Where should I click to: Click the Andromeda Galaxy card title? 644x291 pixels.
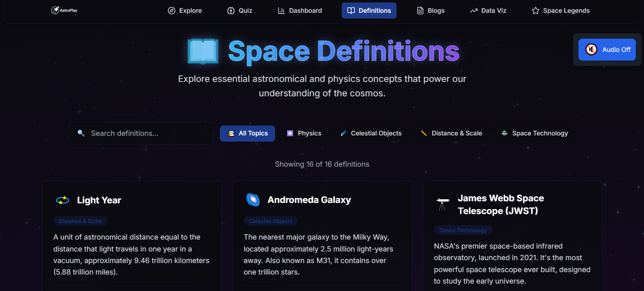(309, 200)
